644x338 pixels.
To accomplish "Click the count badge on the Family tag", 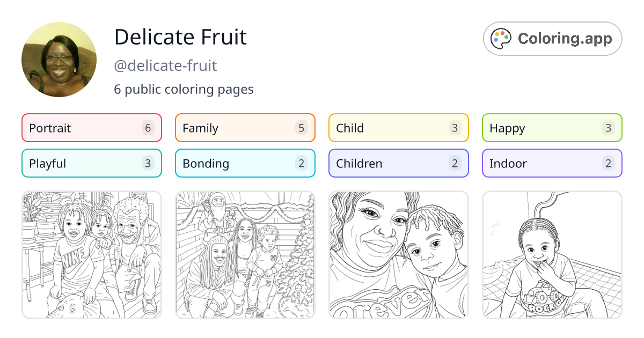I will tap(302, 128).
